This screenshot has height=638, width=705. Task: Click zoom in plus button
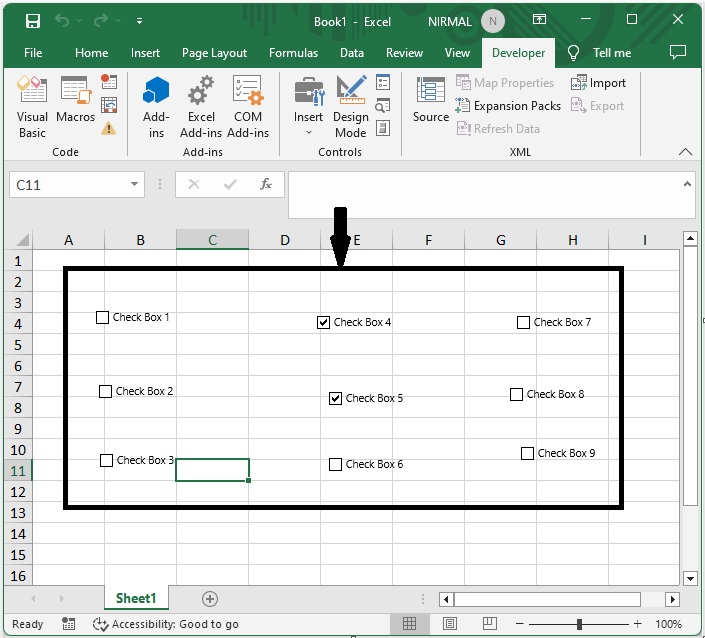[x=637, y=624]
